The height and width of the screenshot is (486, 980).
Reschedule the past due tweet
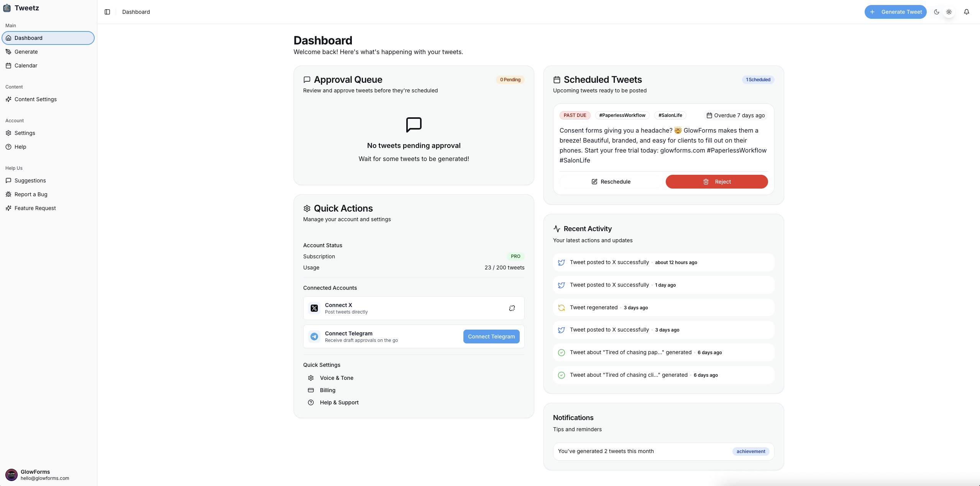pyautogui.click(x=611, y=182)
